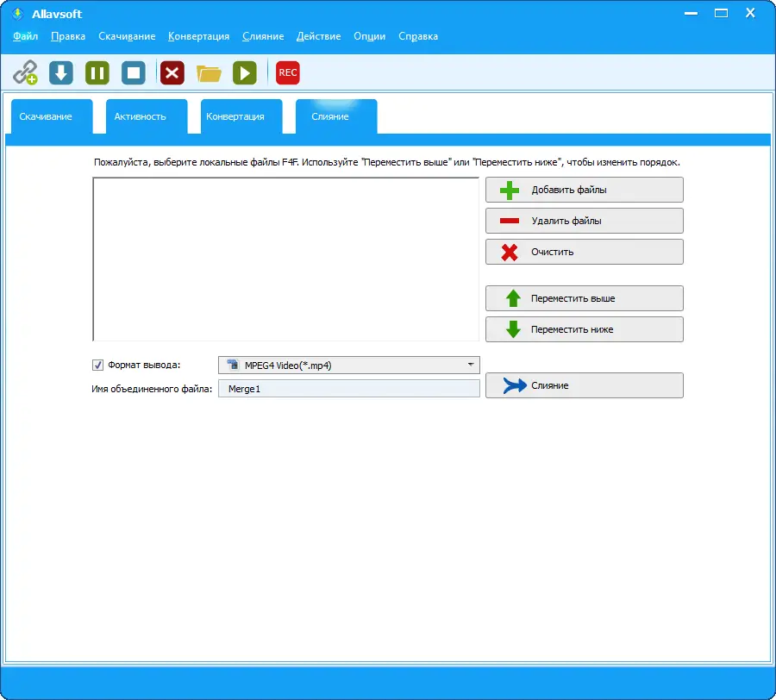Pause downloads with the green pause icon
The height and width of the screenshot is (700, 776).
tap(97, 72)
